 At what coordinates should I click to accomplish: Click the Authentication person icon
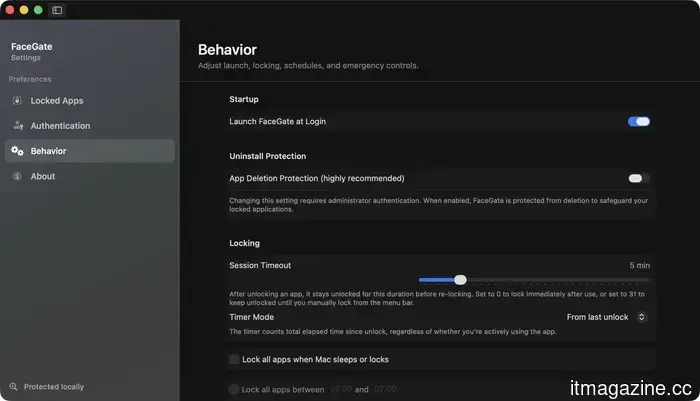[x=18, y=125]
